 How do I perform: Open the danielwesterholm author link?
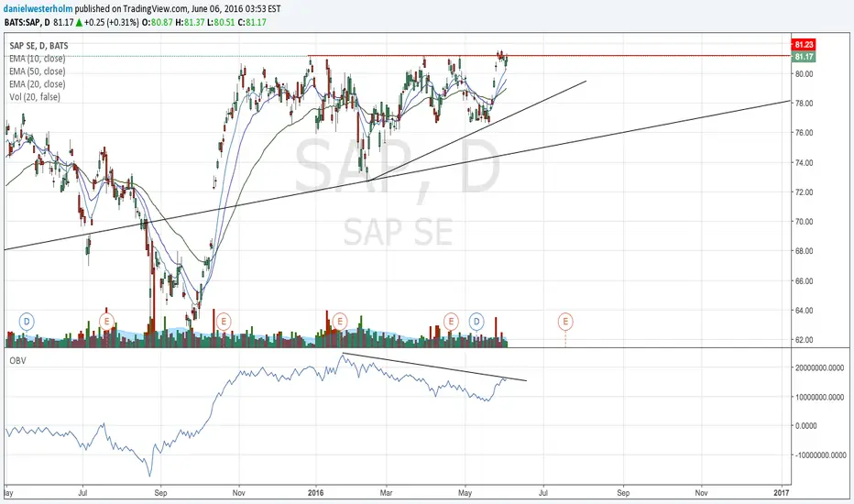[x=38, y=9]
